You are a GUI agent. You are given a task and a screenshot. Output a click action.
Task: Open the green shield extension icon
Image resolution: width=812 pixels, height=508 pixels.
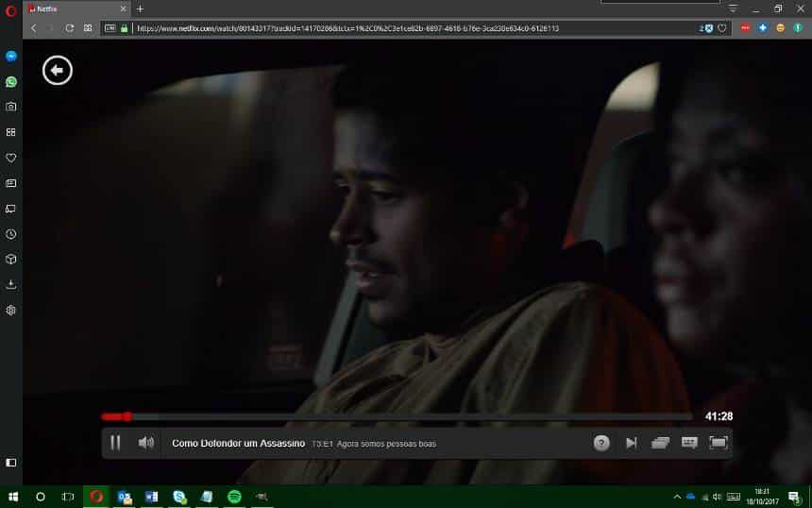tap(798, 28)
